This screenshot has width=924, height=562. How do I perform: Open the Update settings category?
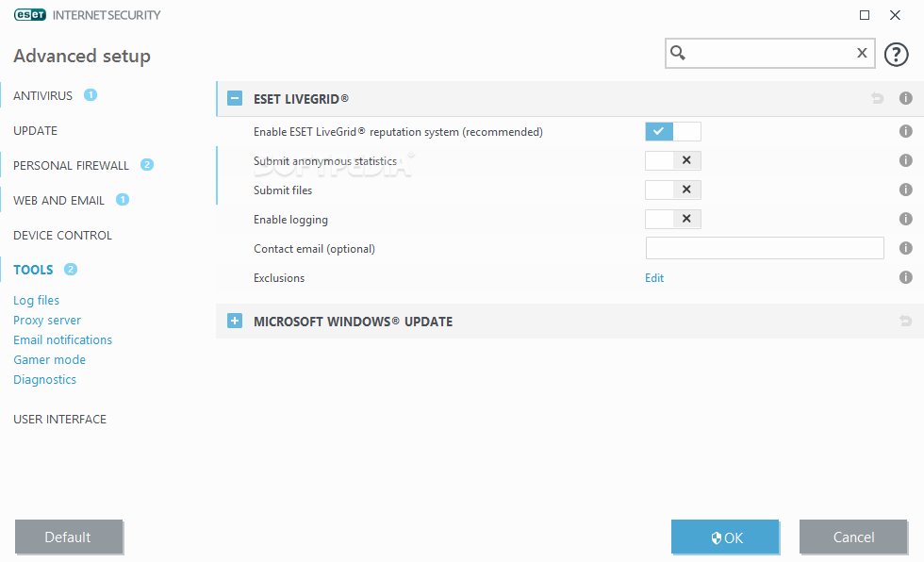[x=36, y=131]
